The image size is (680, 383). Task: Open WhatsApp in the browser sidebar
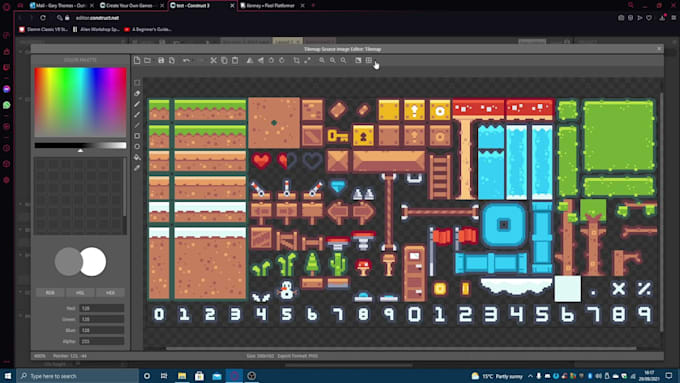click(7, 105)
